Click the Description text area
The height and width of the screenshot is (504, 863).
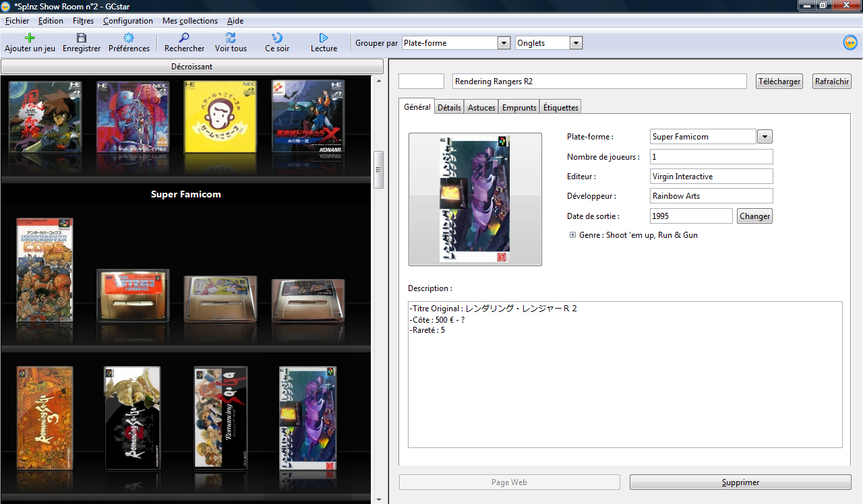click(625, 375)
